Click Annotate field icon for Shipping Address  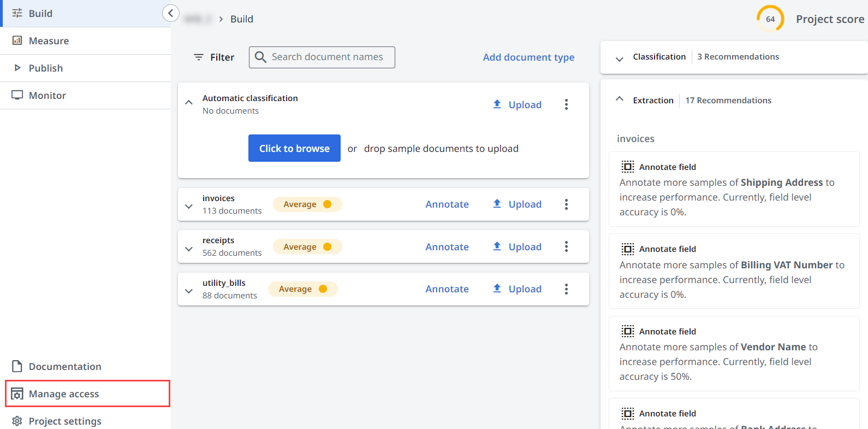627,167
